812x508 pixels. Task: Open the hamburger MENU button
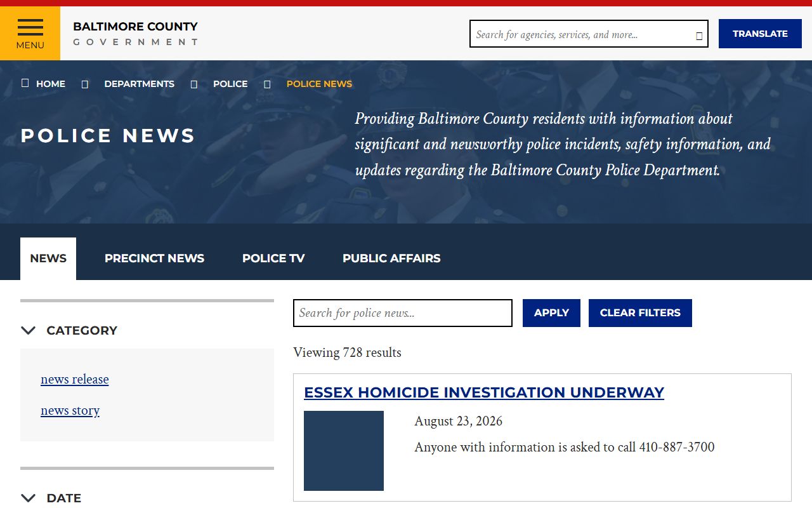(x=30, y=34)
